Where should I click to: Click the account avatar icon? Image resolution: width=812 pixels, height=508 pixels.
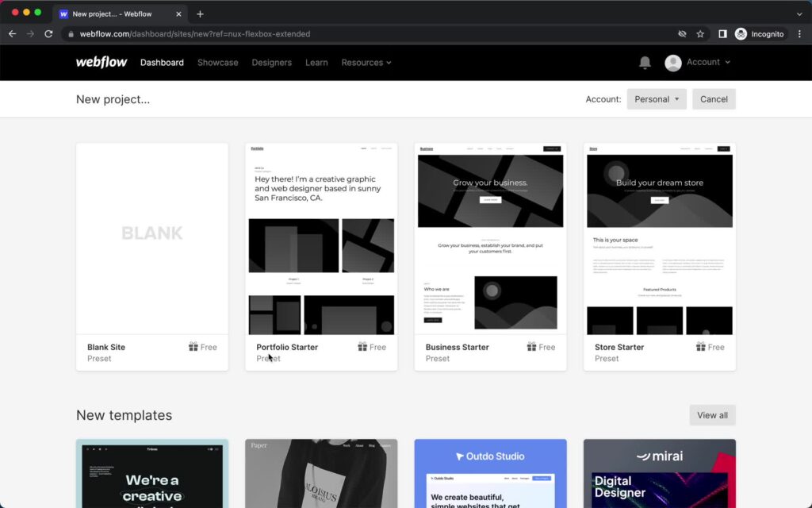pos(672,63)
